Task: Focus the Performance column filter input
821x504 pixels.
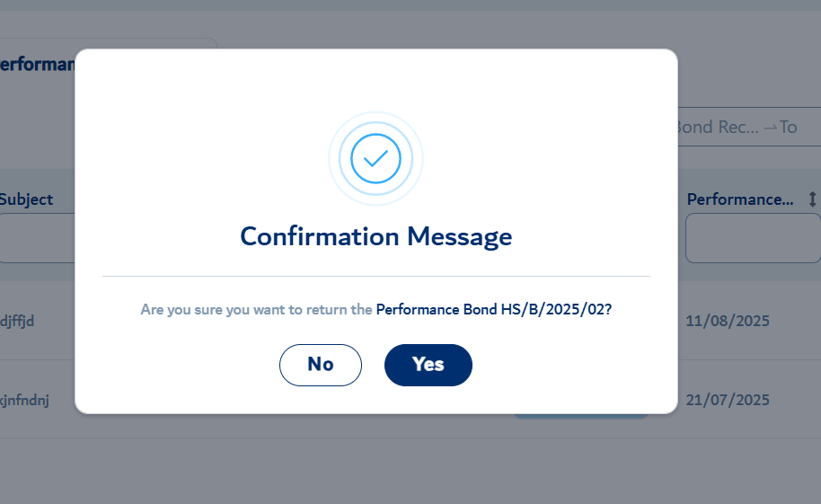Action: tap(753, 238)
